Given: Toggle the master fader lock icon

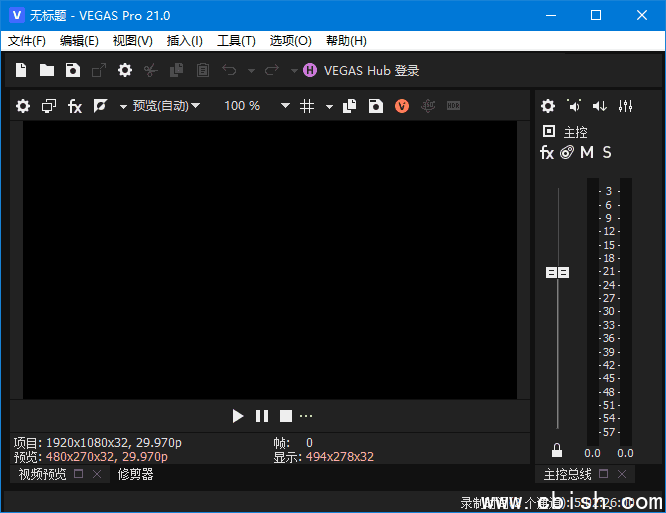Looking at the screenshot, I should coord(557,451).
